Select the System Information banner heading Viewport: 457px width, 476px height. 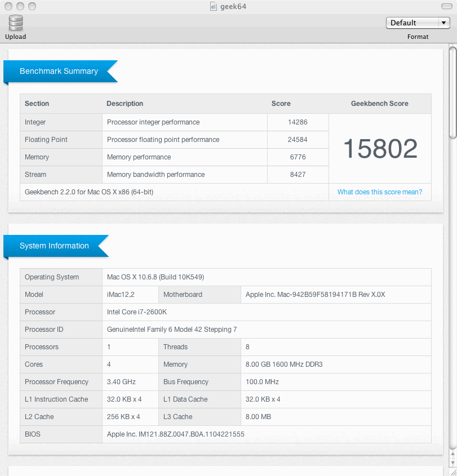pyautogui.click(x=54, y=246)
